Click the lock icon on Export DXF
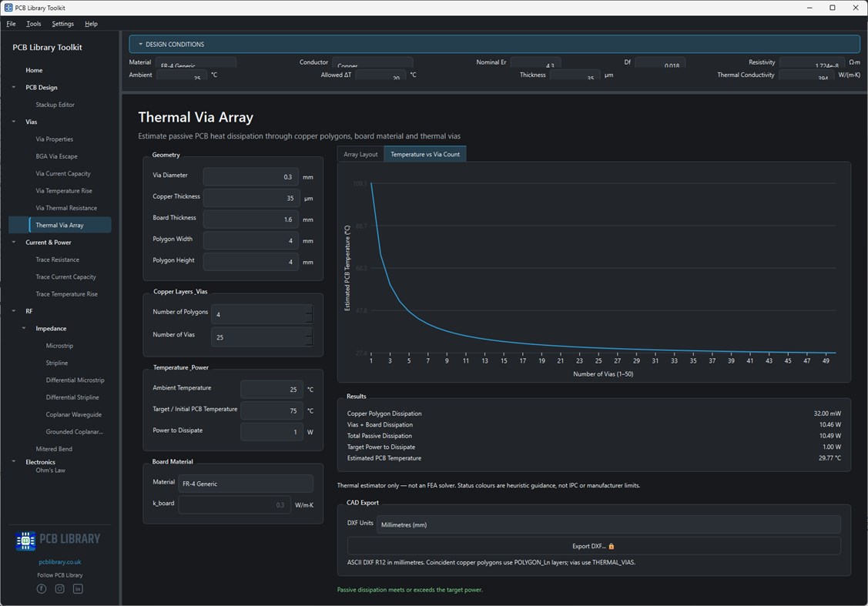Screen dimensions: 868x606 pos(612,546)
